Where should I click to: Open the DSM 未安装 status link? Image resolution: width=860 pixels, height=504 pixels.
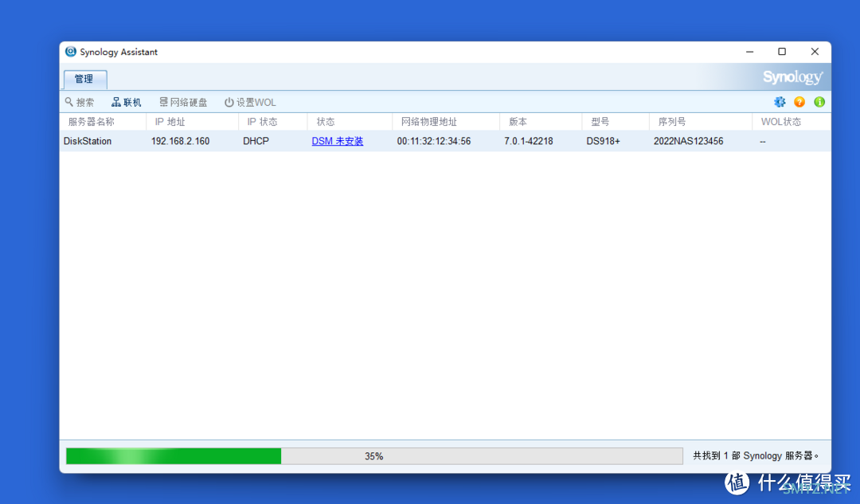pos(338,141)
